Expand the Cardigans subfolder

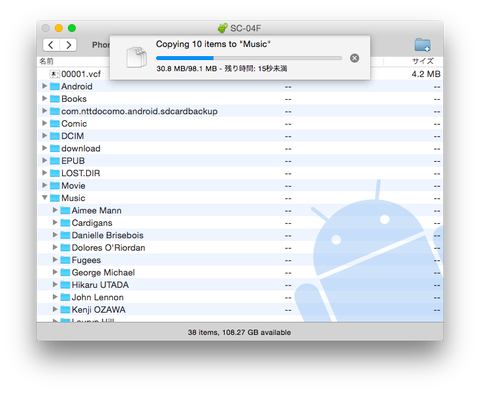pos(55,222)
